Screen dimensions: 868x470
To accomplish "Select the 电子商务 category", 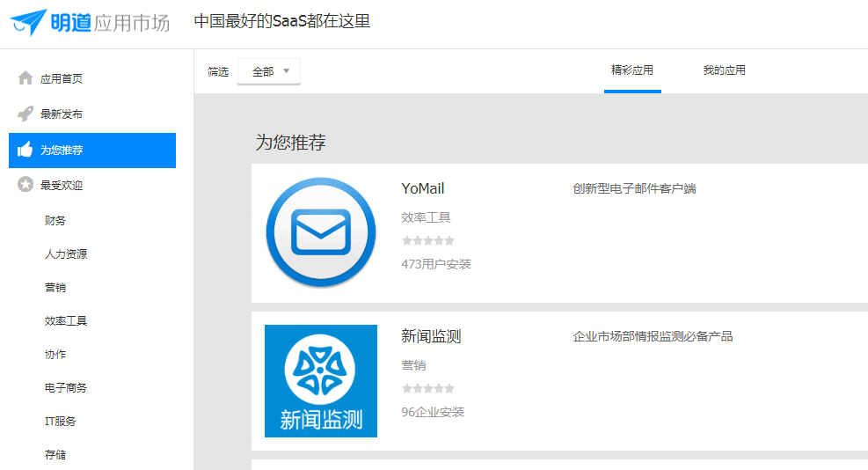I will coord(66,388).
